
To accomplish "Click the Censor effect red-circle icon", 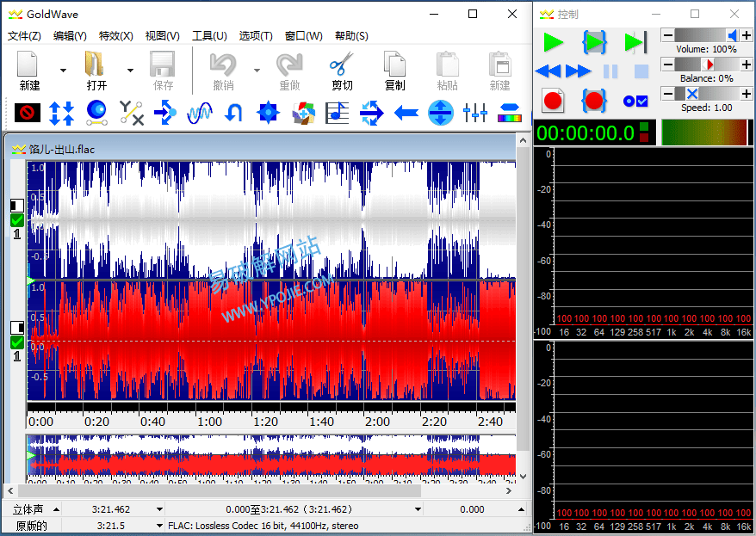I will (28, 112).
